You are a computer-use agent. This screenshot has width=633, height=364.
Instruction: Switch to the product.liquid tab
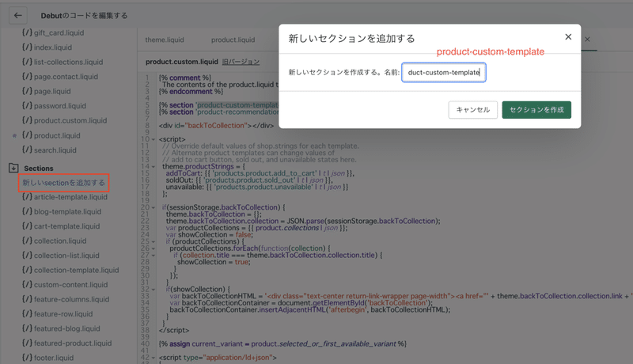pyautogui.click(x=233, y=40)
